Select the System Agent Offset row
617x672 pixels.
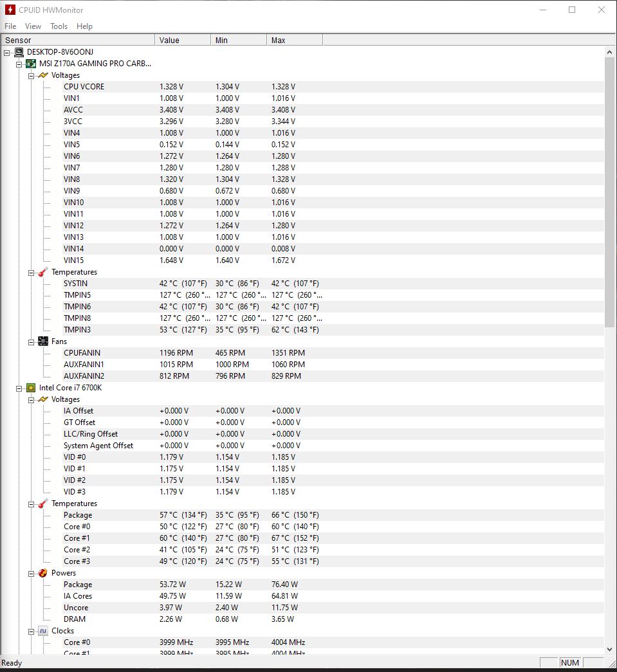click(x=333, y=445)
